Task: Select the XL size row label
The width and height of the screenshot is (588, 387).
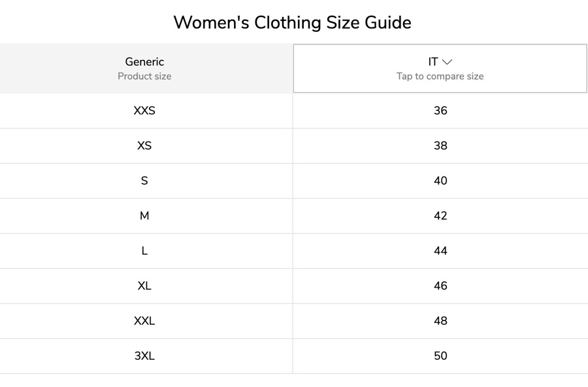Action: click(144, 286)
